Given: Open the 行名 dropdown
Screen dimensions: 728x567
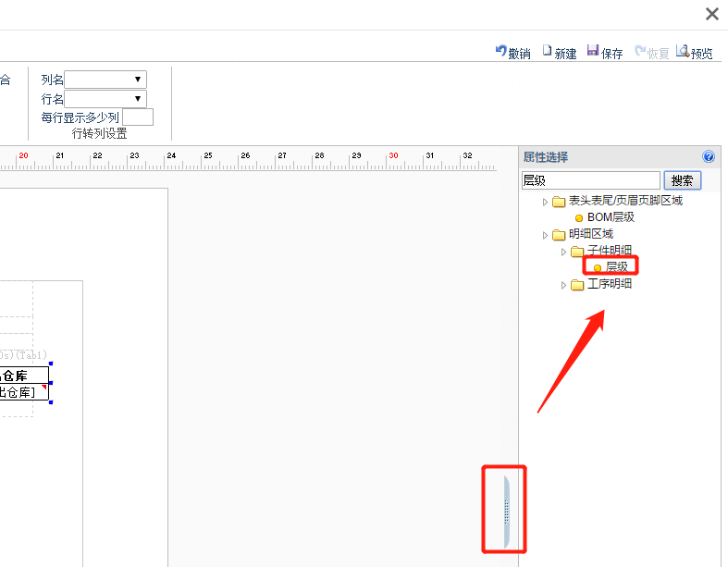Looking at the screenshot, I should click(105, 98).
